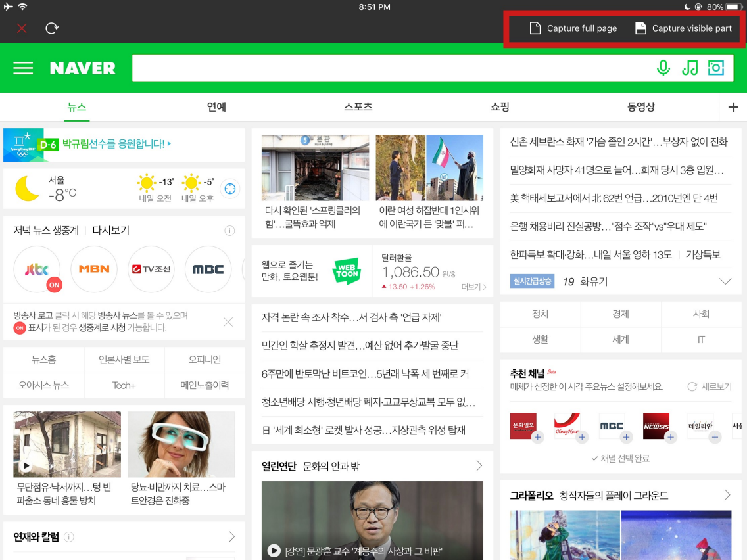Switch to the 쇼핑 tab
This screenshot has width=747, height=560.
[500, 106]
